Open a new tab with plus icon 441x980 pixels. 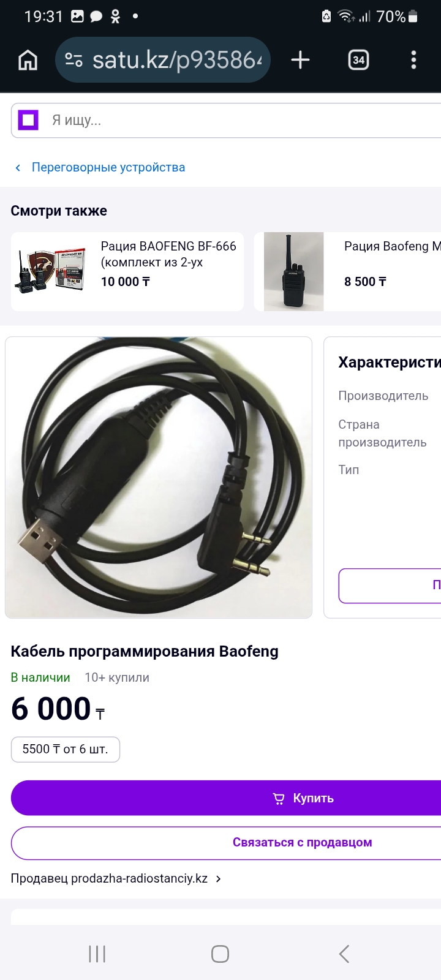coord(300,60)
